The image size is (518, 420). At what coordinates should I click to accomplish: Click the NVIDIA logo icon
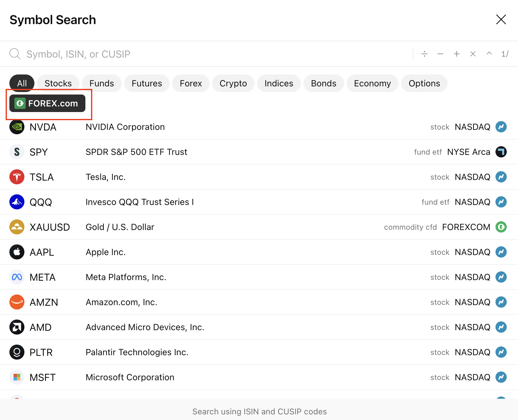[x=17, y=127]
